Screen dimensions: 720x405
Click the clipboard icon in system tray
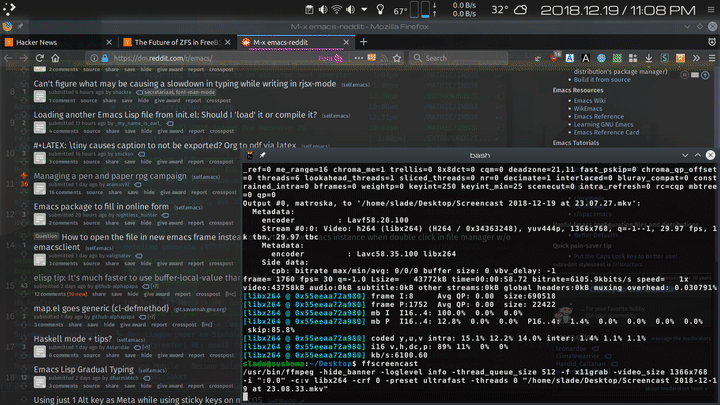click(309, 10)
